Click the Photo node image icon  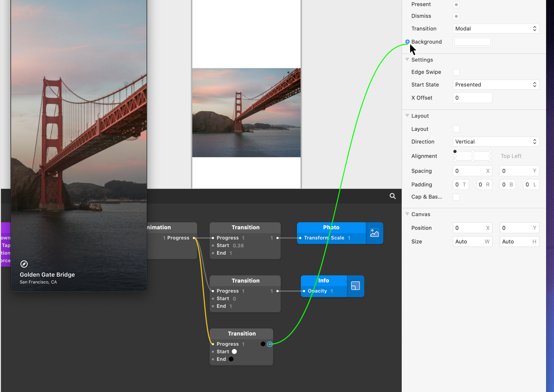click(374, 233)
